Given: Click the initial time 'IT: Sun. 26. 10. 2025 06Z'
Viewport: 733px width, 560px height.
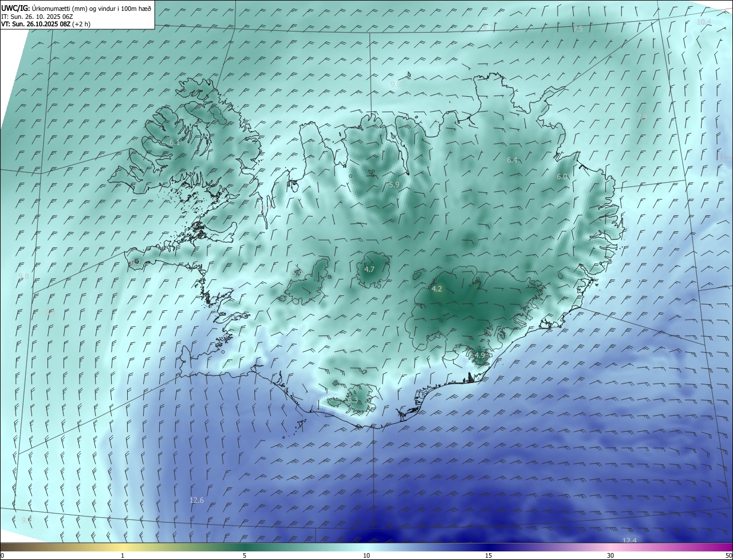Looking at the screenshot, I should [x=37, y=17].
